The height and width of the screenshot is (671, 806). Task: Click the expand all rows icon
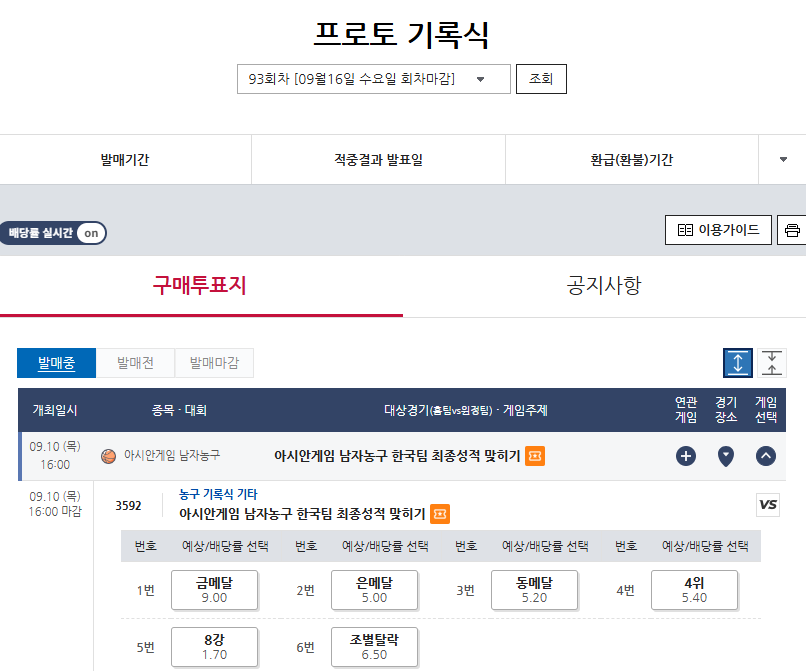tap(738, 362)
